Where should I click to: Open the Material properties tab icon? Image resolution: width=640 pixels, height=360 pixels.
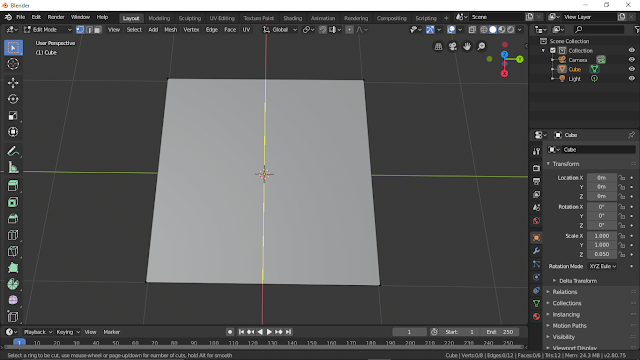[x=536, y=317]
